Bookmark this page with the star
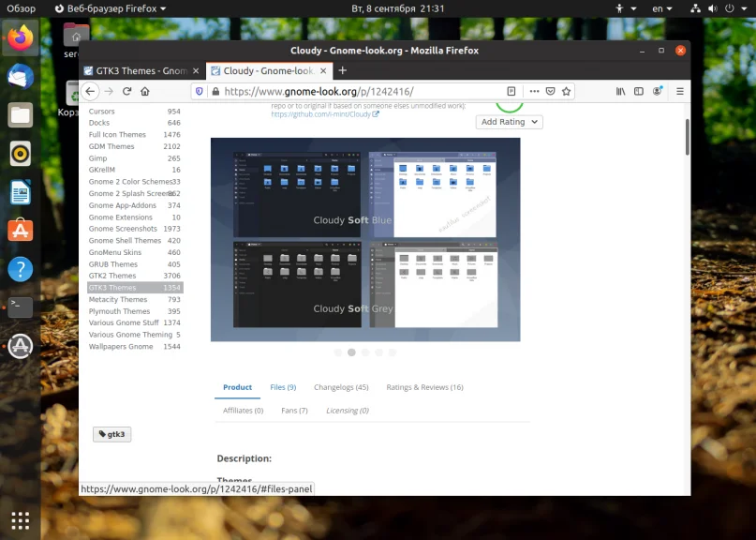 [x=566, y=91]
